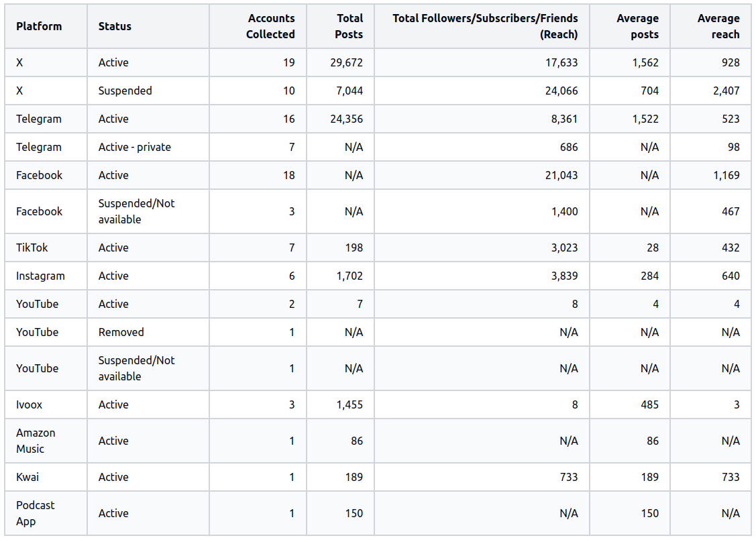The width and height of the screenshot is (756, 542).
Task: Select the total posts value "24,356"
Action: point(347,119)
